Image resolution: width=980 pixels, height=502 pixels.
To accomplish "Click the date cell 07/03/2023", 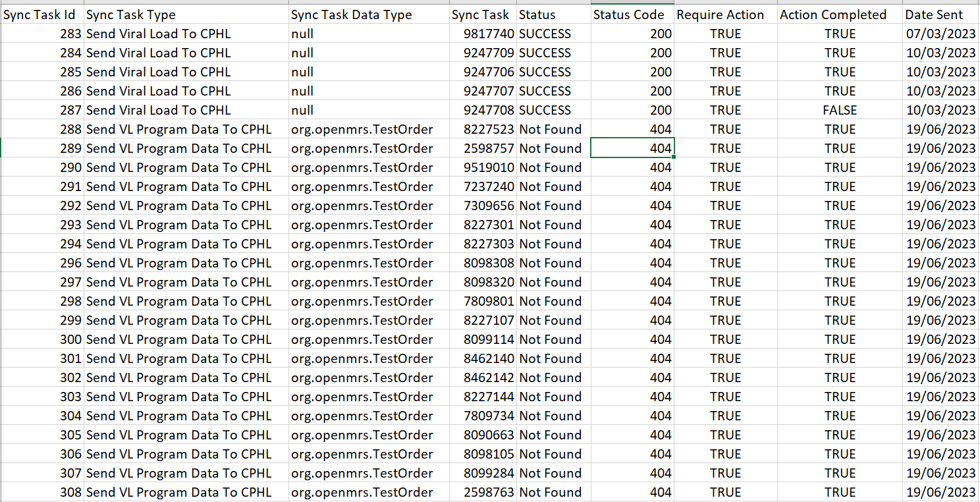I will pos(941,34).
